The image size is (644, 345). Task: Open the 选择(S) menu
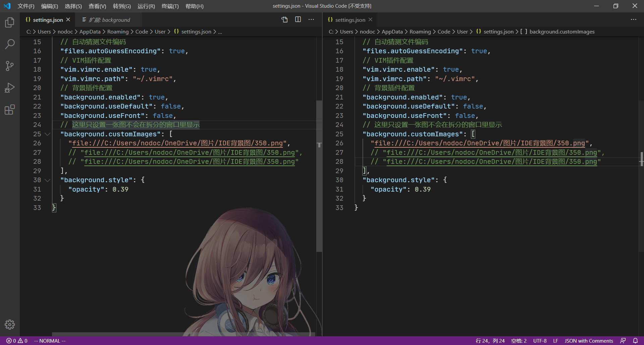[73, 6]
